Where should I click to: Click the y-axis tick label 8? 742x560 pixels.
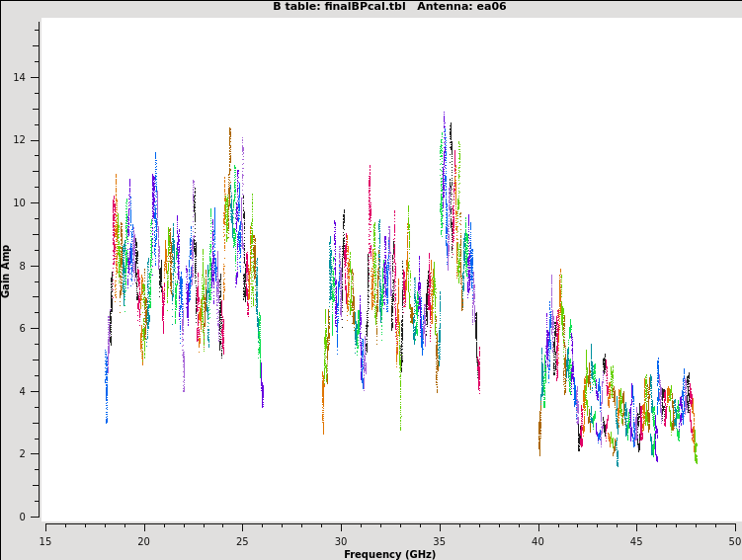pos(23,266)
